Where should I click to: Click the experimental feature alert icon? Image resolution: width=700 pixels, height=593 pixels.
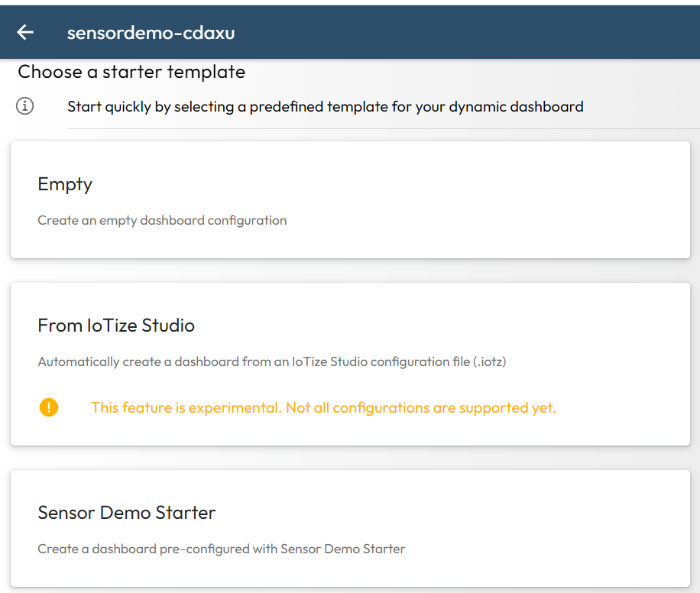click(x=49, y=407)
